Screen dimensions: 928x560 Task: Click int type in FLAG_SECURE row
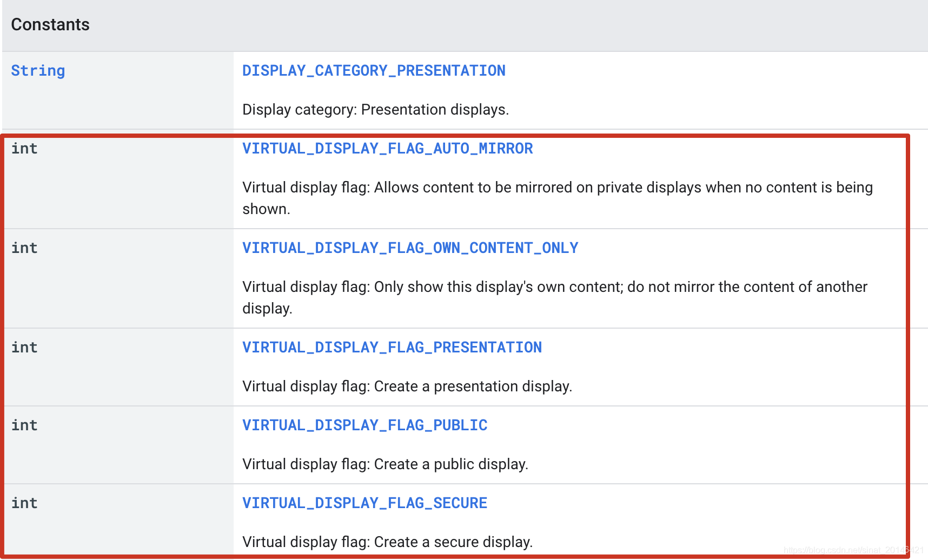[24, 503]
